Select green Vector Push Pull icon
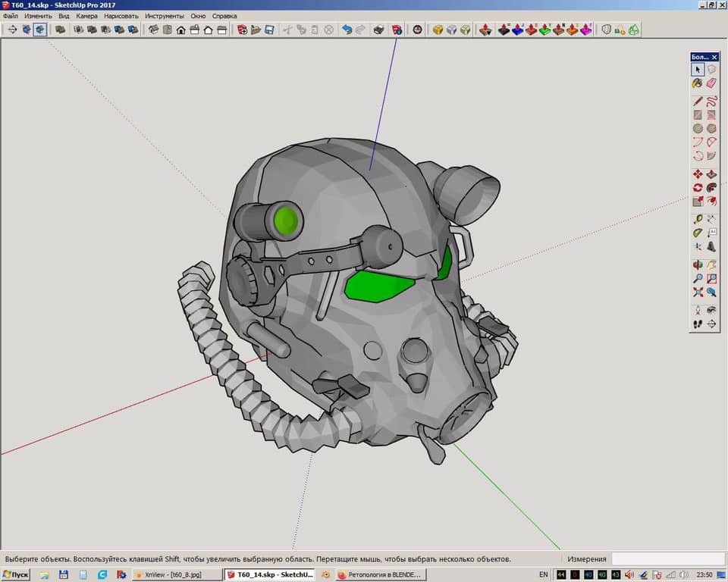The width and height of the screenshot is (728, 582). coord(545,30)
